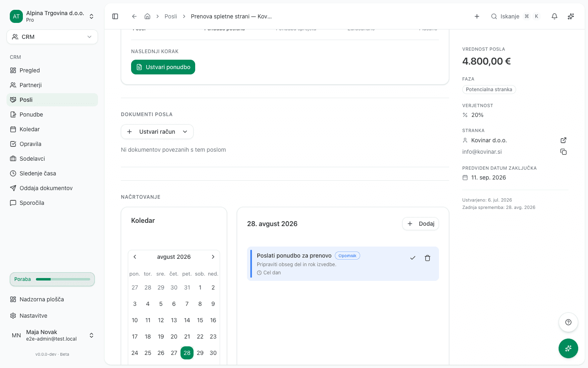Open Sporočila in the sidebar
Viewport: 588px width, 368px height.
[52, 203]
